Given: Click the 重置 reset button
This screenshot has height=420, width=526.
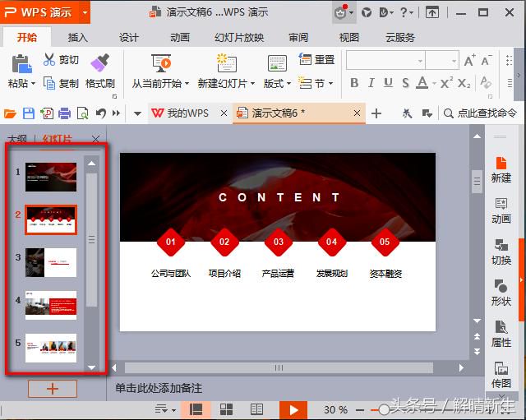Looking at the screenshot, I should (316, 60).
